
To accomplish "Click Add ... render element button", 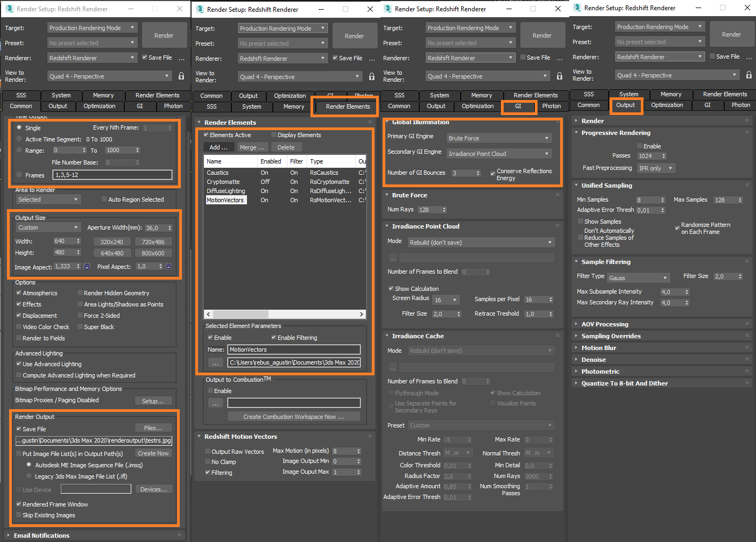I will coord(219,147).
